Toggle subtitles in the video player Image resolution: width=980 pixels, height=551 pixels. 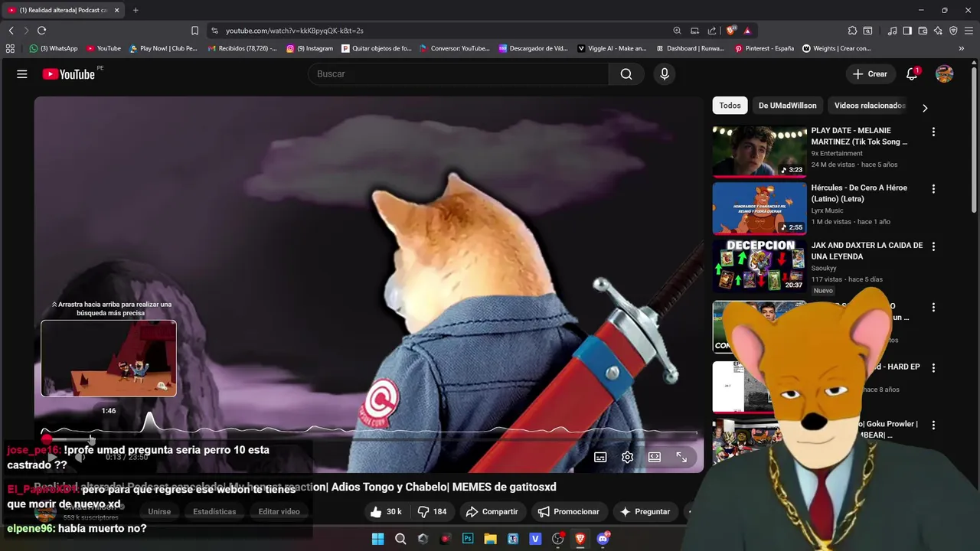point(600,457)
